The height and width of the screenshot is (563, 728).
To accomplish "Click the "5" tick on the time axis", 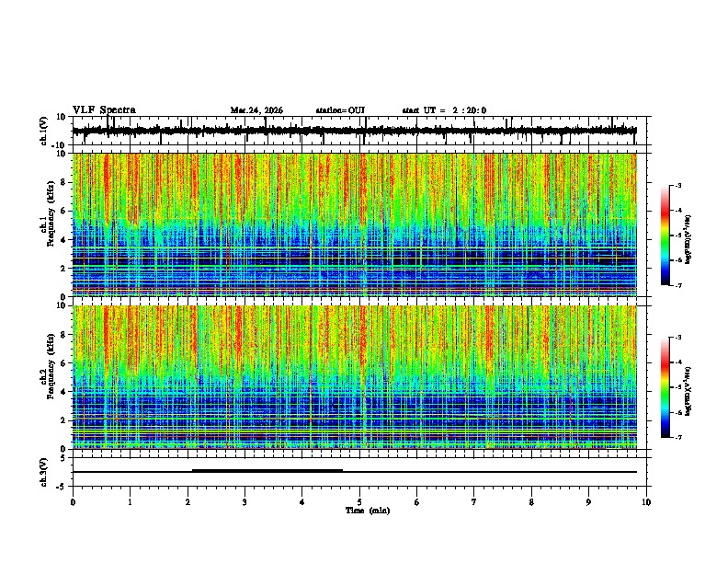I will coord(359,502).
